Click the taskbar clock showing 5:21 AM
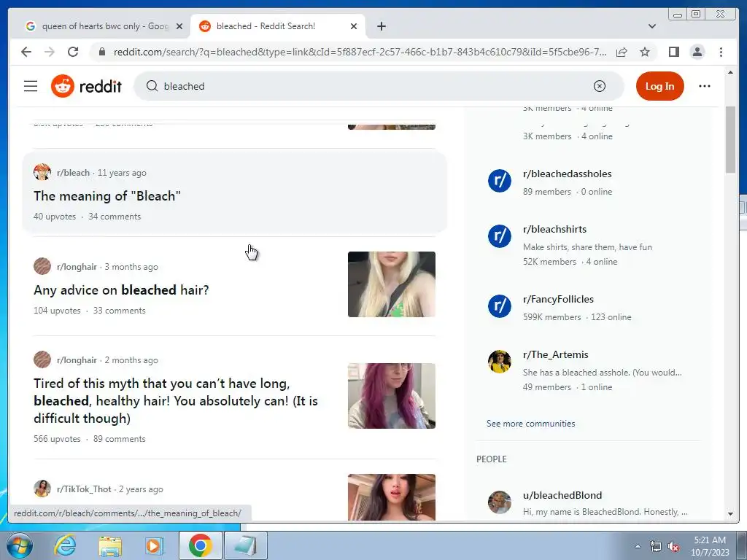The width and height of the screenshot is (747, 560). 710,545
